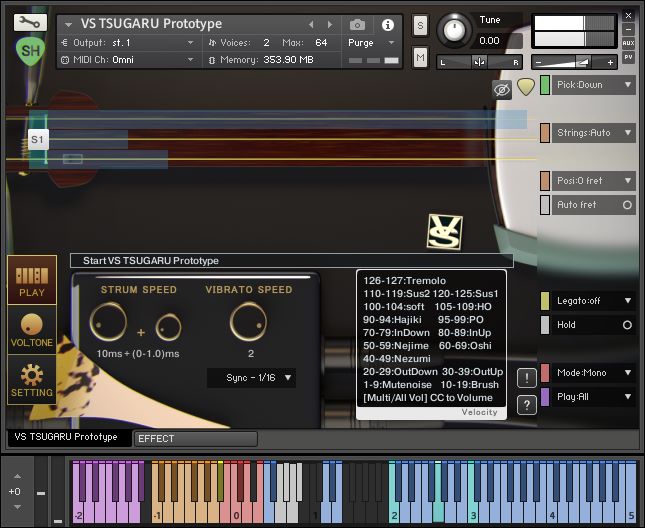This screenshot has height=528, width=645.
Task: Solo the instrument with the S button
Action: [420, 25]
